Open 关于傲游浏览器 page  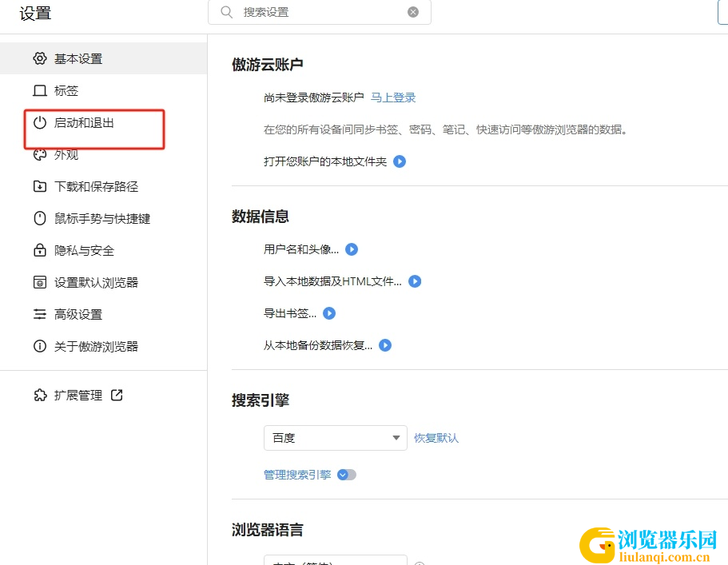[104, 346]
